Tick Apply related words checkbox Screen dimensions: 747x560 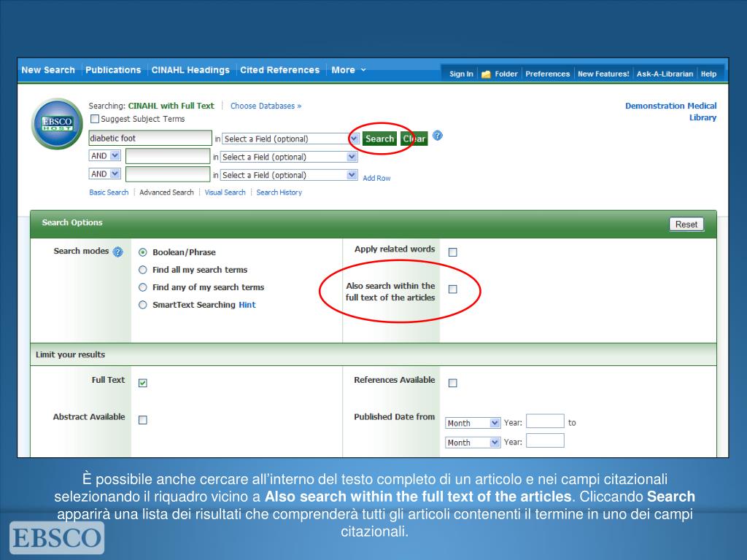click(x=452, y=252)
